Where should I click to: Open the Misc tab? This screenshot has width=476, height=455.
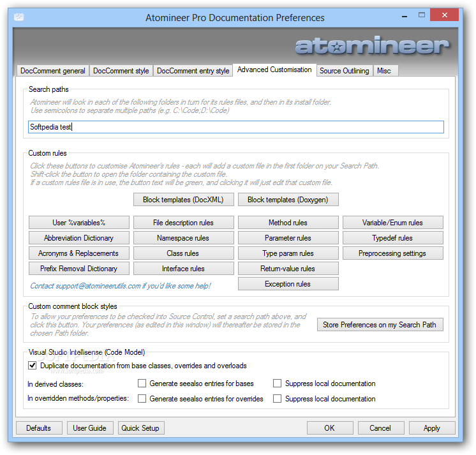pyautogui.click(x=384, y=71)
